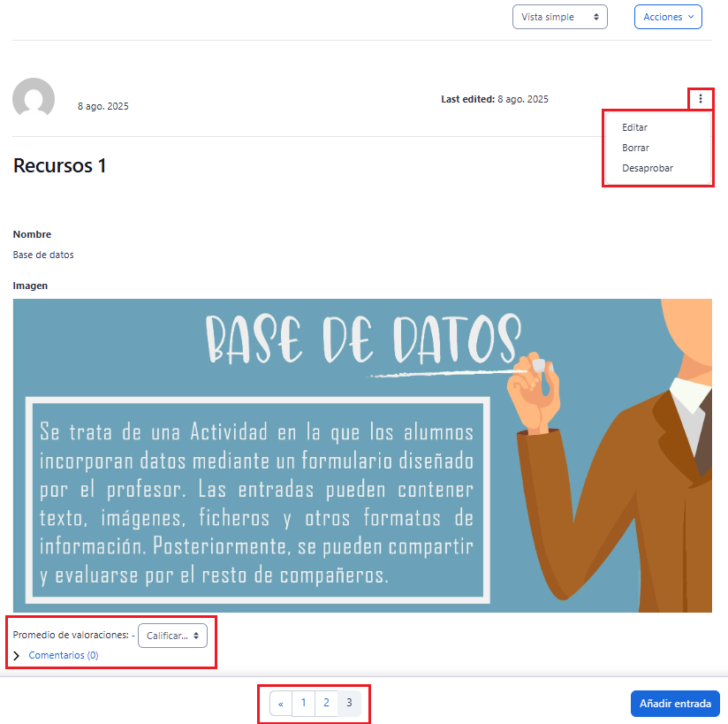The height and width of the screenshot is (724, 728).
Task: Click the user profile avatar
Action: click(x=34, y=99)
